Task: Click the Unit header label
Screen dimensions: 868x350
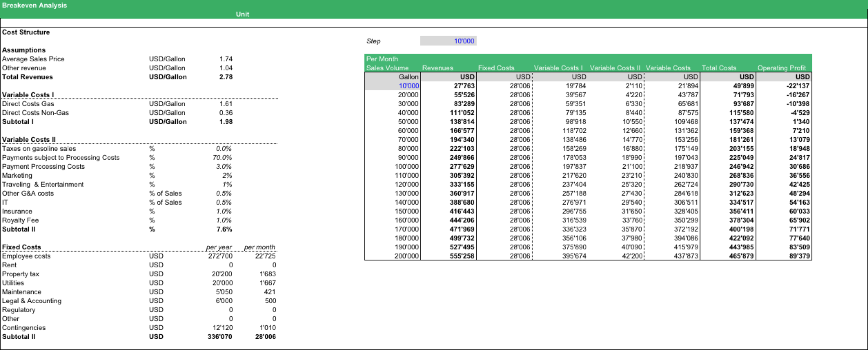Action: point(242,14)
